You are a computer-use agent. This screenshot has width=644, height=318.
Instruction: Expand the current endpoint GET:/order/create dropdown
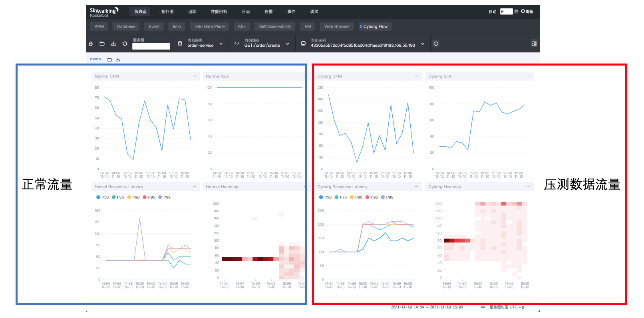pos(288,44)
